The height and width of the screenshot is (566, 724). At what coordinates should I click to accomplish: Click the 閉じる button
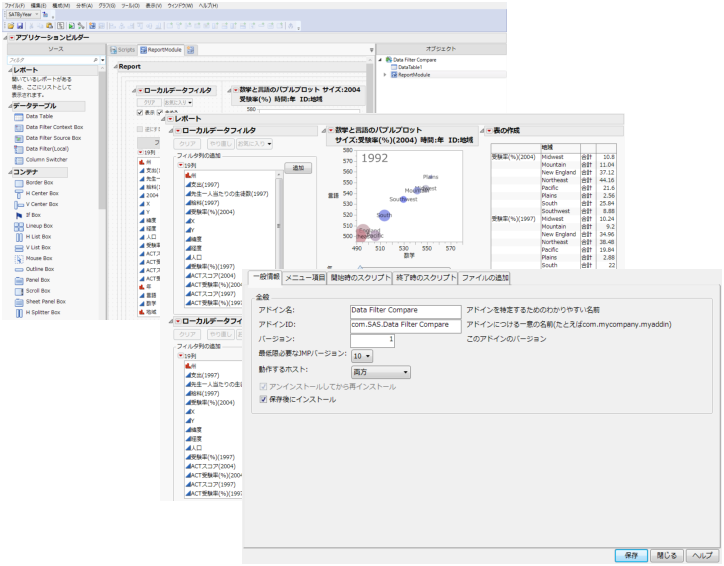click(667, 555)
